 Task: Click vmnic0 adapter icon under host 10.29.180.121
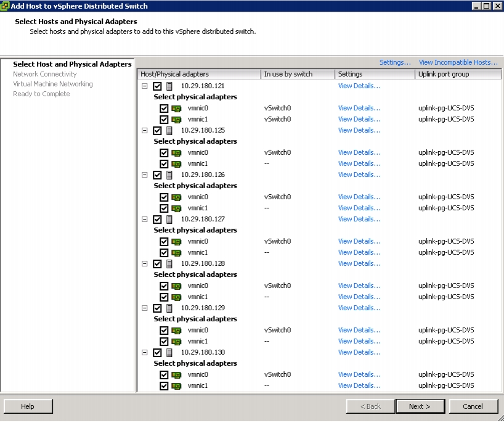tap(176, 109)
